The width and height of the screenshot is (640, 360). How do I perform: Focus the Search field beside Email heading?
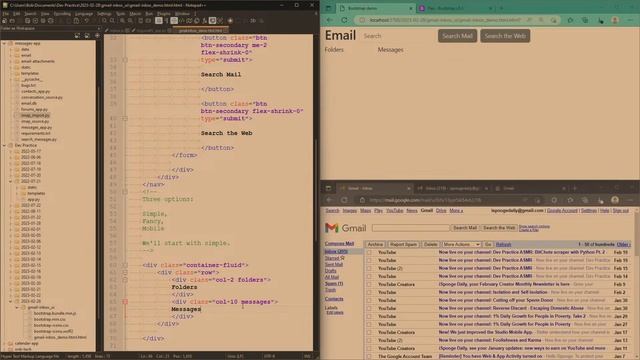(398, 36)
